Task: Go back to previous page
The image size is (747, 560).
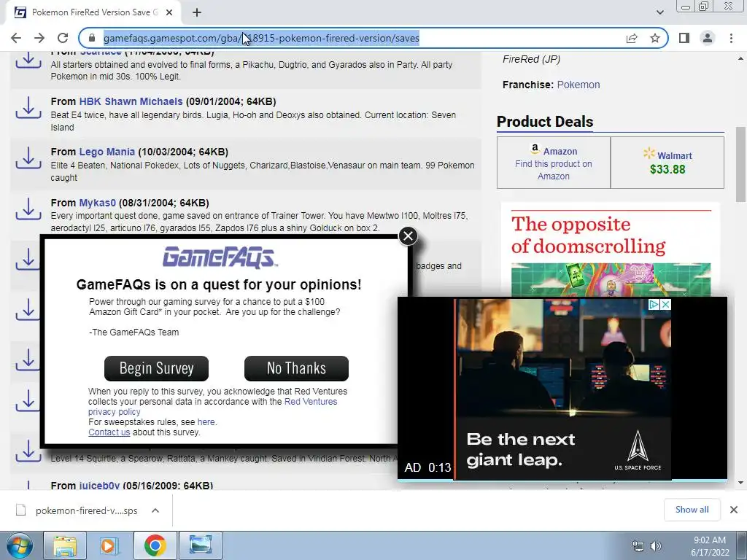Action: coord(16,38)
